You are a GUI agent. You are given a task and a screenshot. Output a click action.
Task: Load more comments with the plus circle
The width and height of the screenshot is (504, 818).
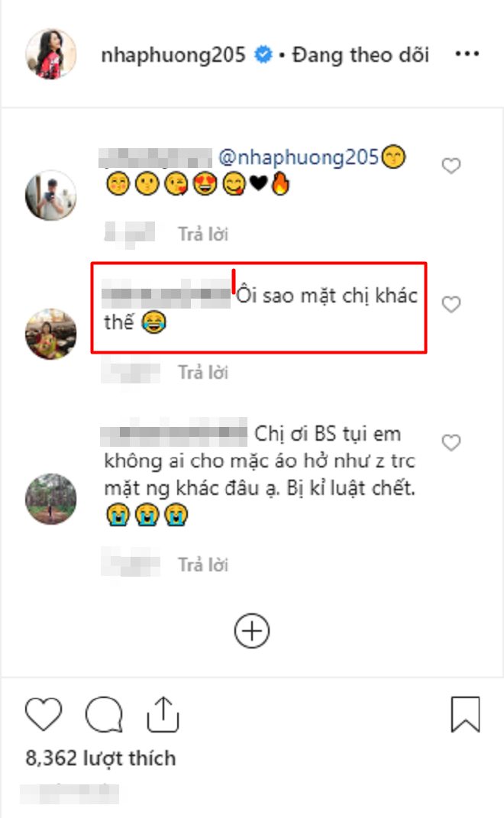tap(252, 631)
